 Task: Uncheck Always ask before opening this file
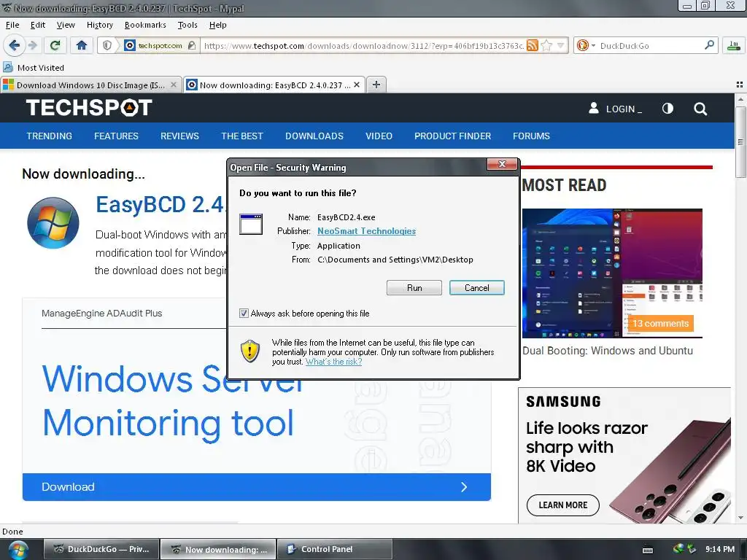pos(244,314)
